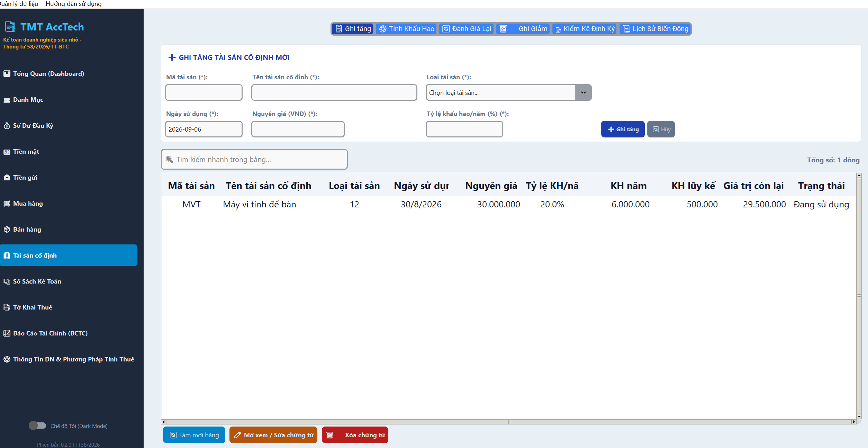Select the Tài sản cố định building icon
The image size is (868, 448).
point(7,256)
